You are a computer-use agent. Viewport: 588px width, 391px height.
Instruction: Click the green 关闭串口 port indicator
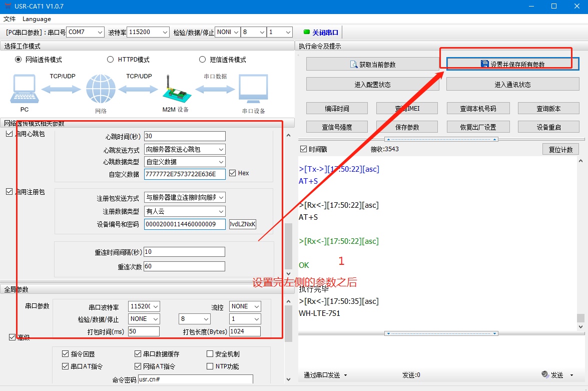tap(307, 32)
